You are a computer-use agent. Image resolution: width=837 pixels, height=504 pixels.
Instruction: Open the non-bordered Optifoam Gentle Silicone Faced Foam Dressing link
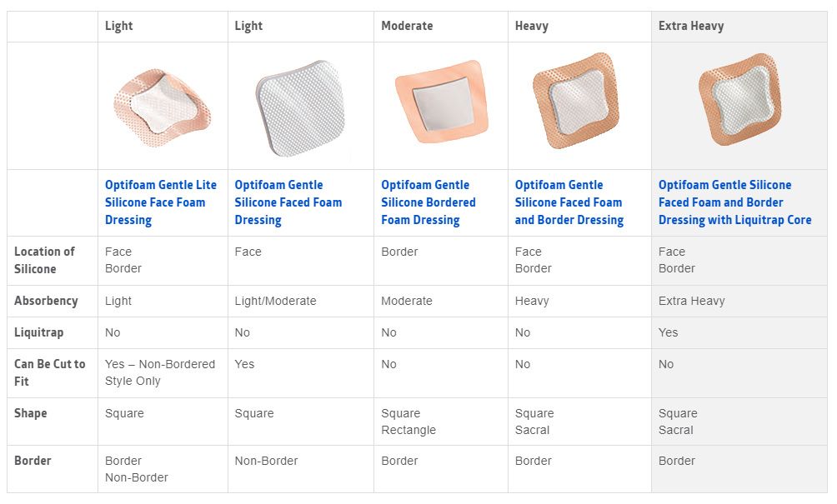coord(288,202)
